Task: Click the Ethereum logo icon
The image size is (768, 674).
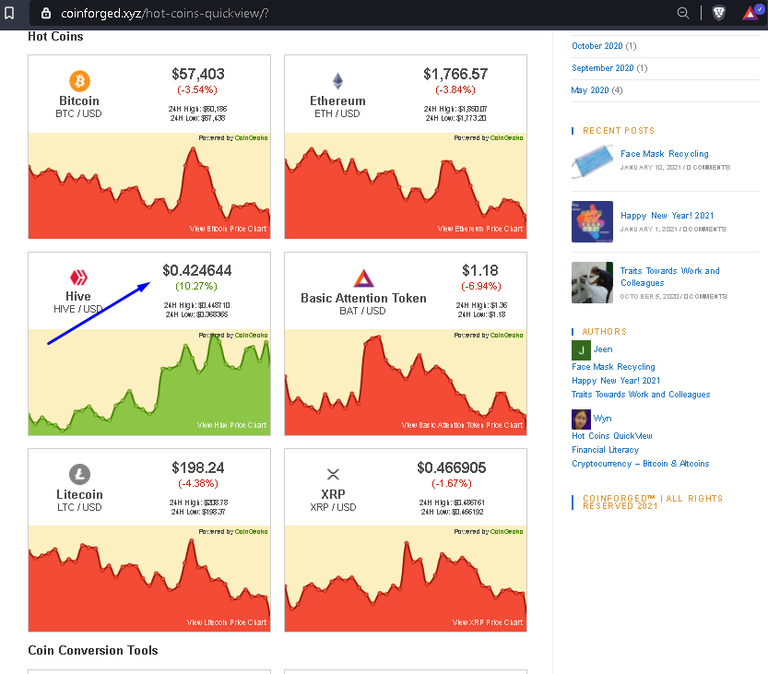Action: (x=338, y=81)
